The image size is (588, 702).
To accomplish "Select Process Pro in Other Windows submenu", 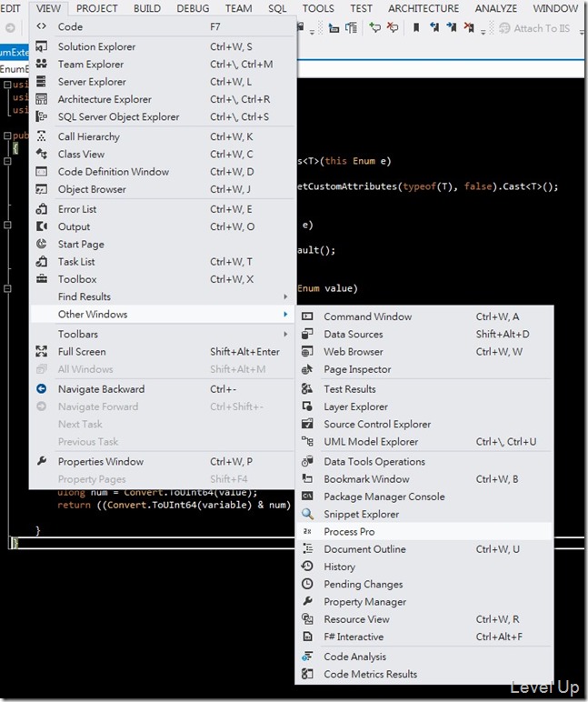I will pyautogui.click(x=424, y=531).
